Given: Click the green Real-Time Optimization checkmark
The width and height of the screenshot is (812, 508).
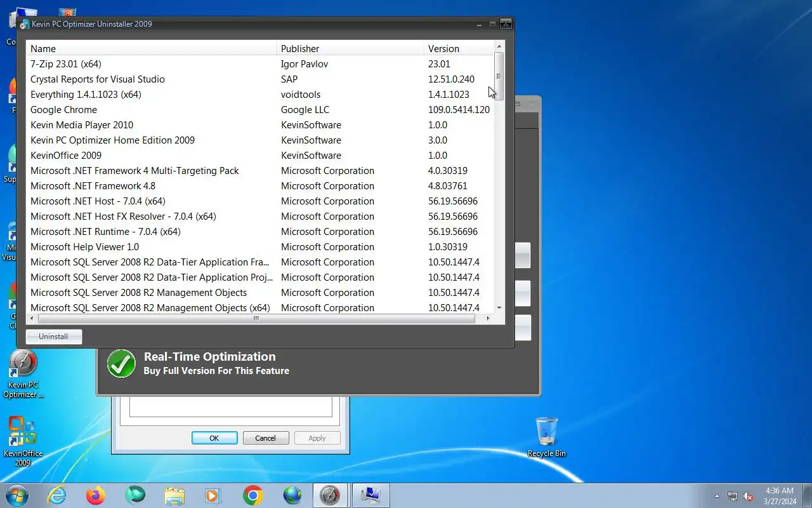Looking at the screenshot, I should coord(121,363).
